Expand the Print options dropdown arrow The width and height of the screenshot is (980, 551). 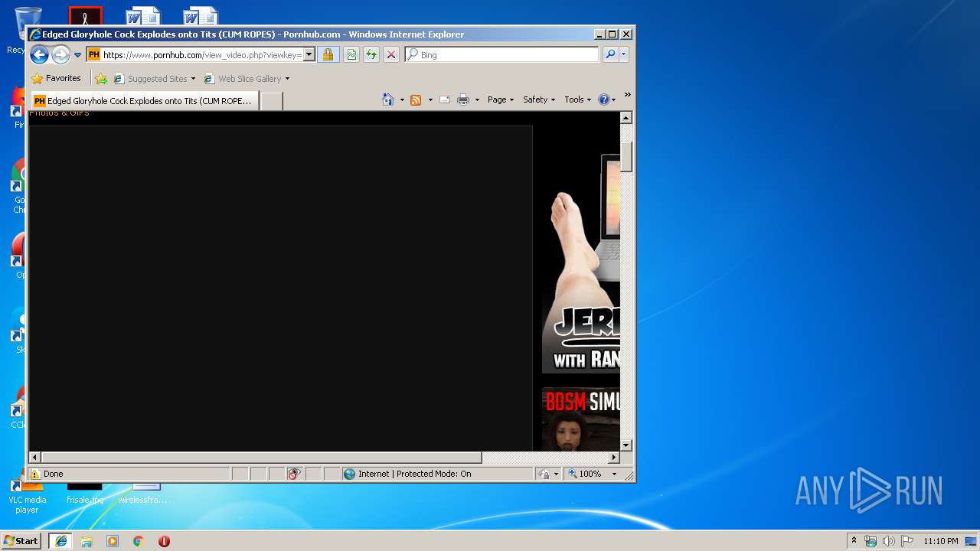477,99
